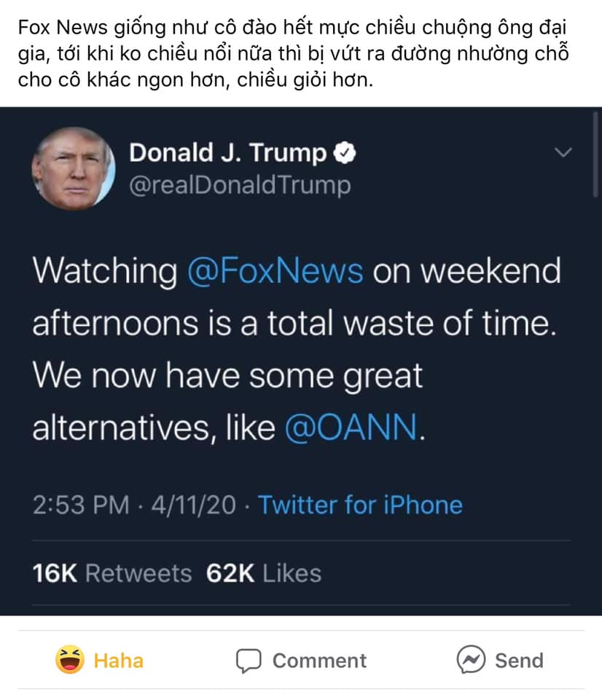The image size is (602, 700).
Task: Click the scrollbar on the tweet's edge
Action: (x=596, y=153)
